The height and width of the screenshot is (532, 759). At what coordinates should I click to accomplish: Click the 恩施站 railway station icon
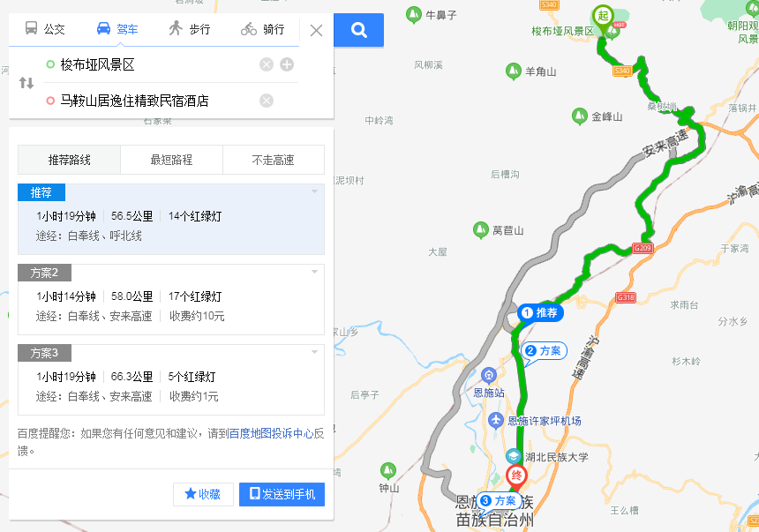point(488,375)
